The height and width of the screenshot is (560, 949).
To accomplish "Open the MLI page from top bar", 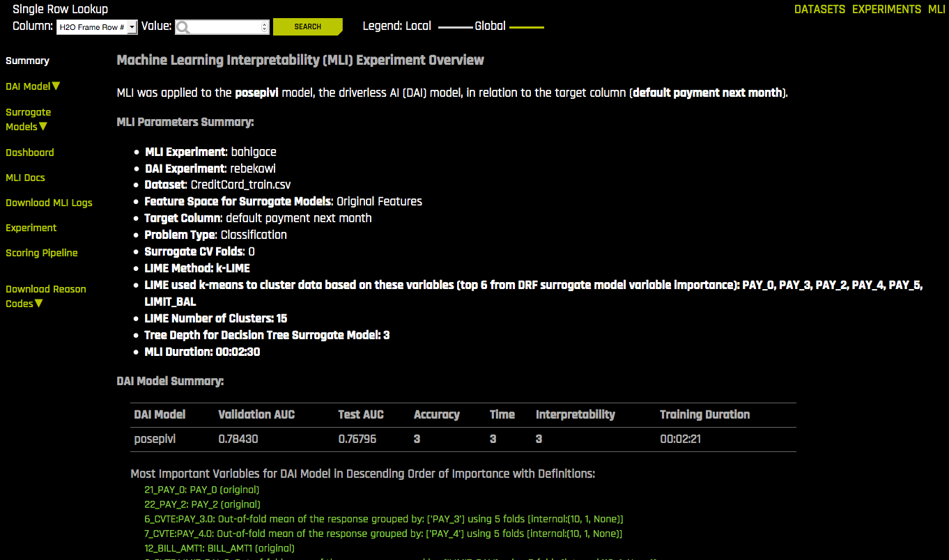I will click(x=936, y=10).
